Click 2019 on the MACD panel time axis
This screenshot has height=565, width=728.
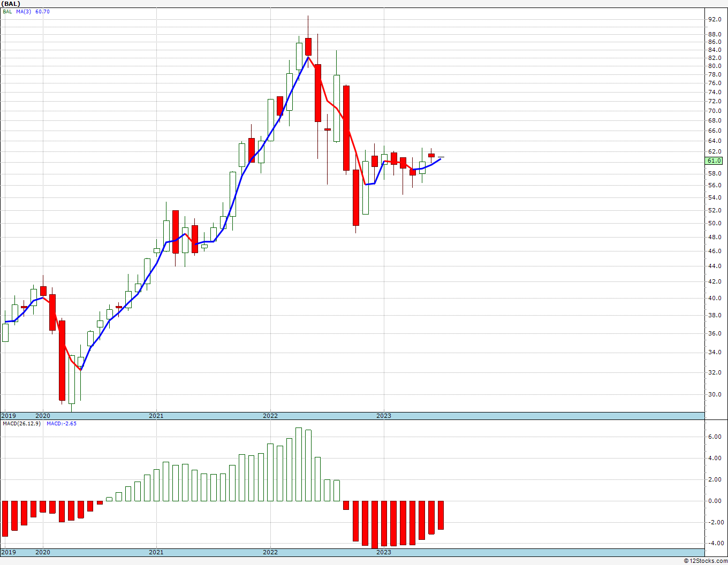coord(8,552)
